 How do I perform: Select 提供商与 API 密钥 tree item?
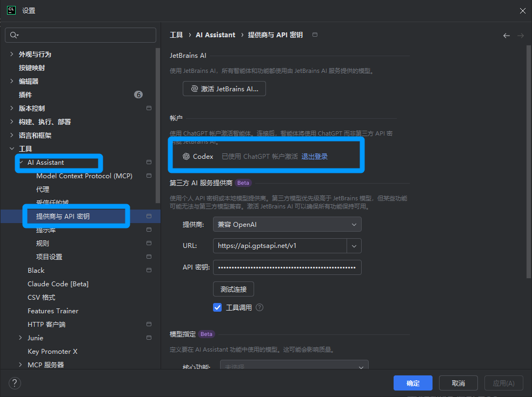tap(63, 216)
